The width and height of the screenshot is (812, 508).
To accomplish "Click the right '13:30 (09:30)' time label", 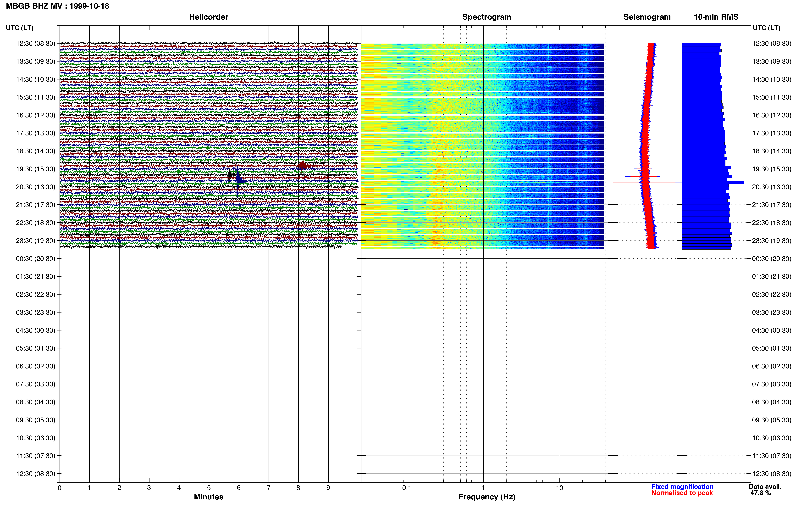I will [772, 61].
